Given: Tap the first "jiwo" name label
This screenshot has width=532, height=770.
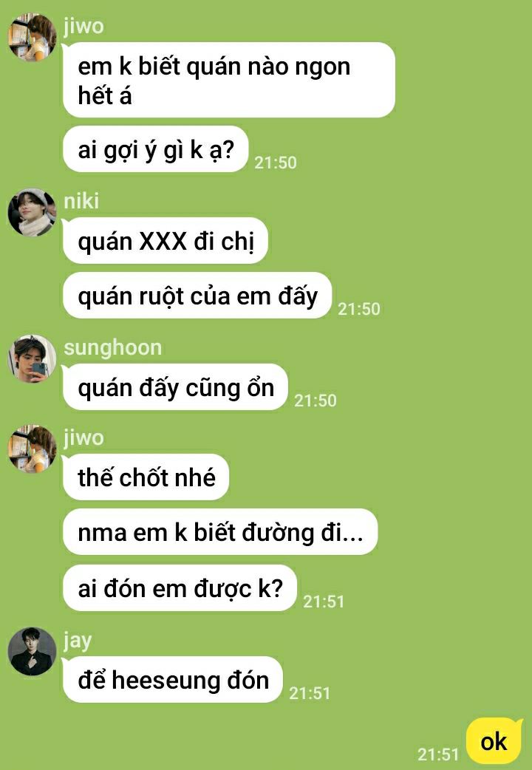Looking at the screenshot, I should point(83,26).
